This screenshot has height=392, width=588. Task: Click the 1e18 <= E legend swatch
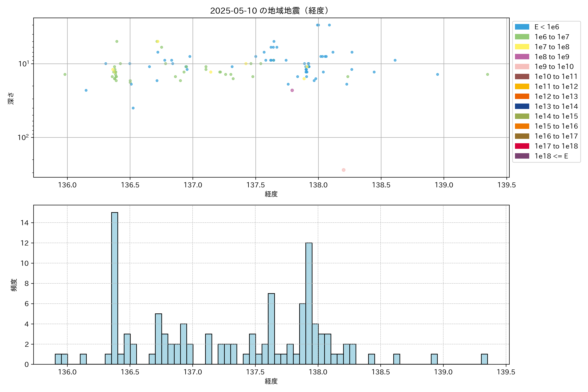pos(522,156)
